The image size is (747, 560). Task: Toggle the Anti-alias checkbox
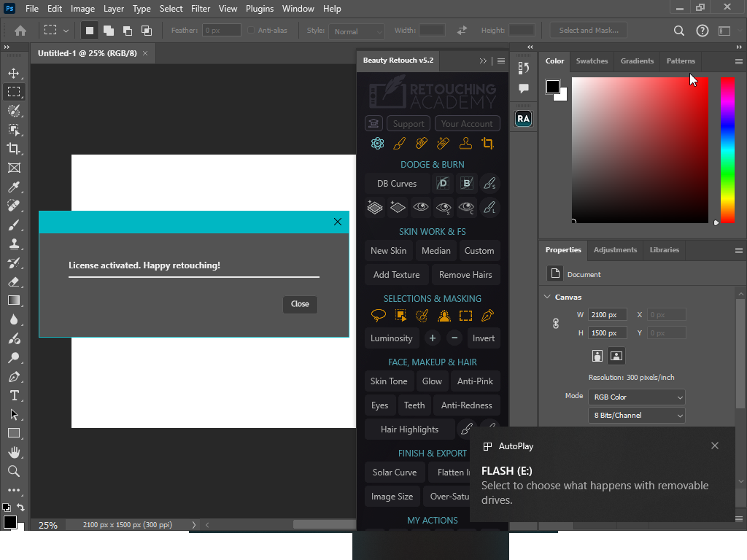click(252, 31)
